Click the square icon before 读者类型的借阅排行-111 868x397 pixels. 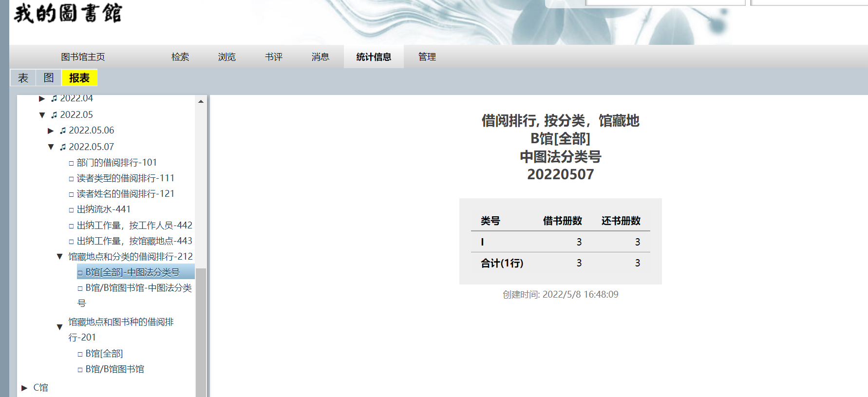point(72,179)
